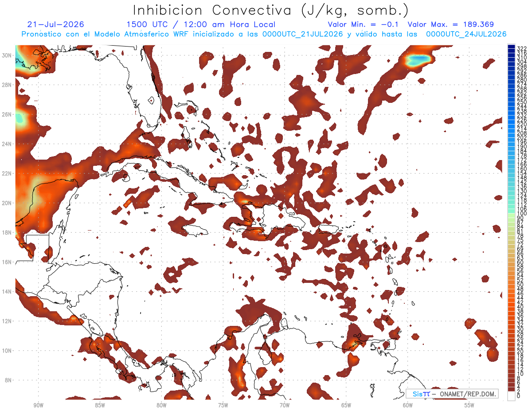Click the '60W' longitude label
The width and height of the screenshot is (532, 411).
(x=408, y=405)
